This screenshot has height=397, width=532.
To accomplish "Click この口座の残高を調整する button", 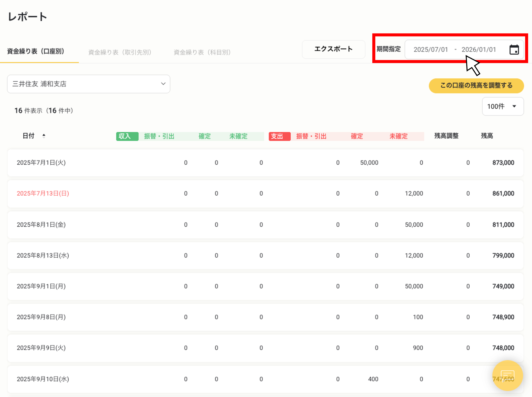I will point(476,86).
